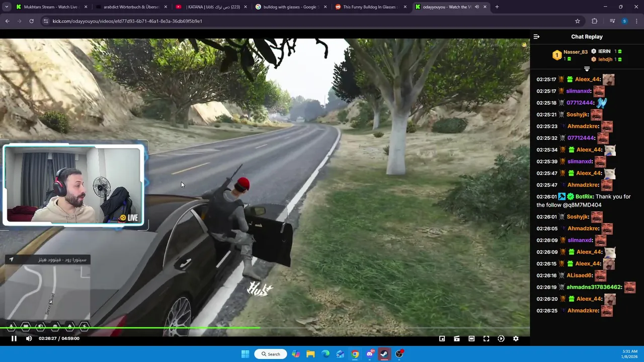Screen dimensions: 644x362
Task: Open the taskbar clock showing 5:31 AM
Action: [629, 354]
